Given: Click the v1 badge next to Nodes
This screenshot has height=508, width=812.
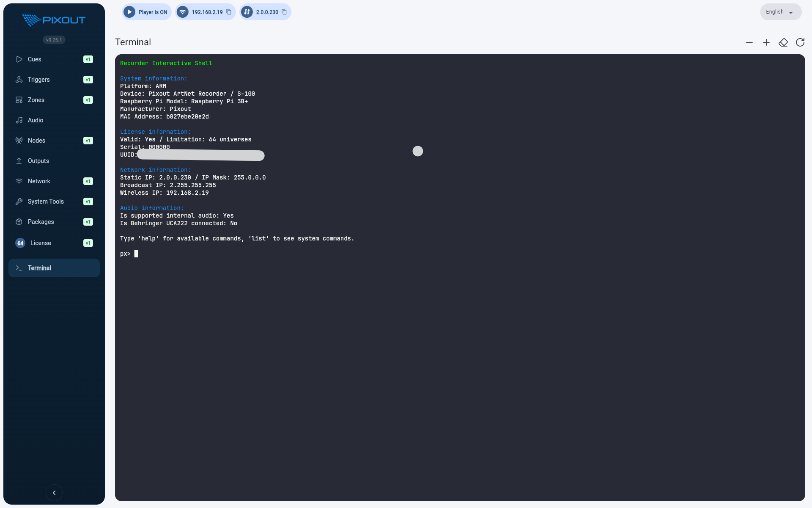Looking at the screenshot, I should (x=88, y=141).
